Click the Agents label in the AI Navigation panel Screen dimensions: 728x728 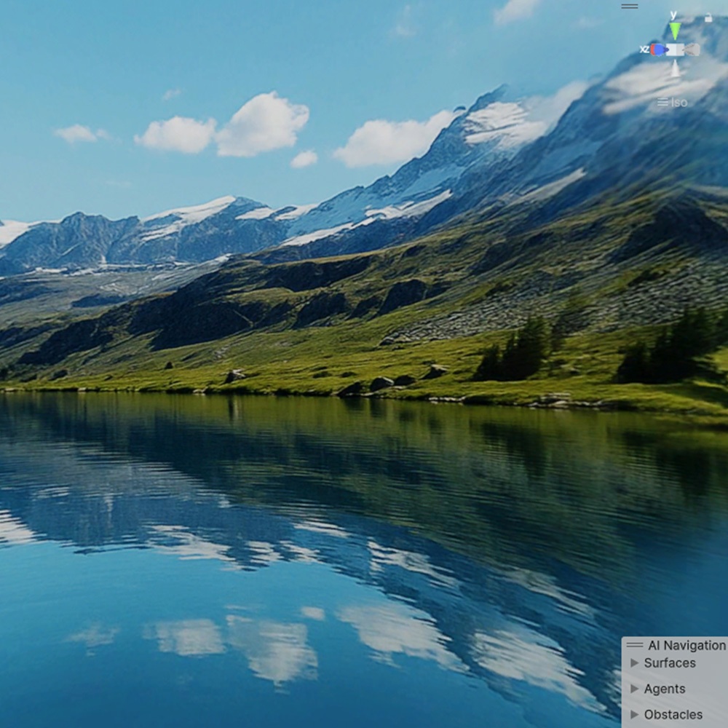point(665,689)
